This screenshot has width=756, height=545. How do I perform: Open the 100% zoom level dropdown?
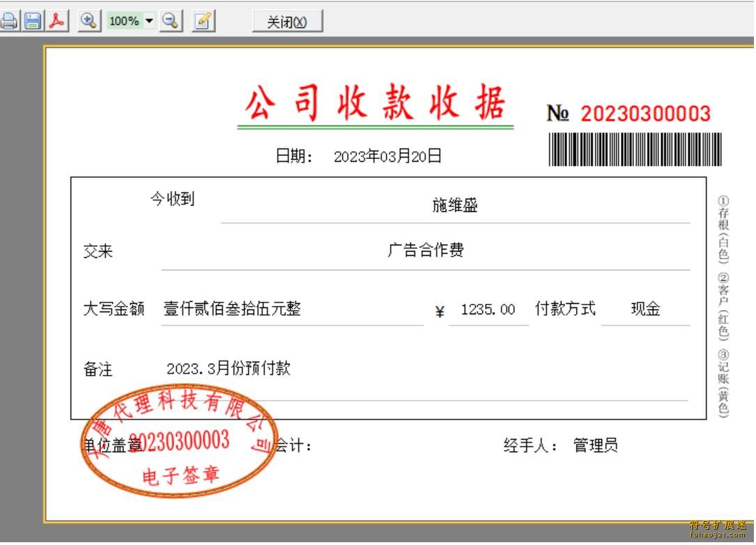150,21
